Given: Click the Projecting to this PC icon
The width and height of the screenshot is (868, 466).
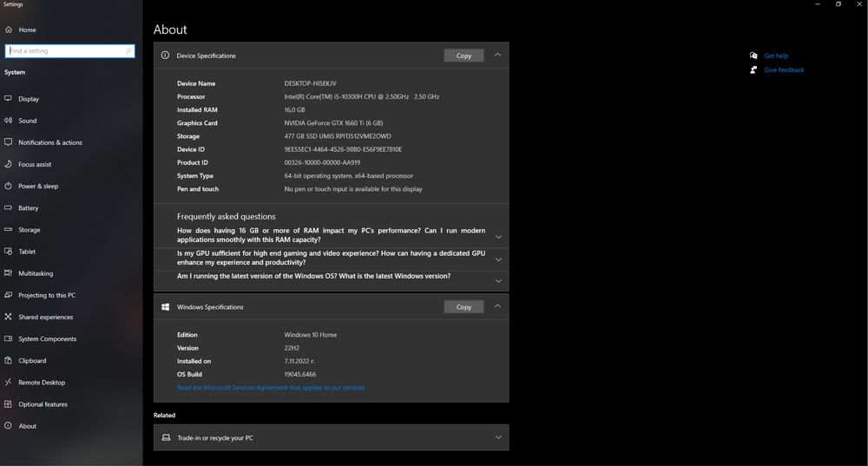Looking at the screenshot, I should click(9, 295).
